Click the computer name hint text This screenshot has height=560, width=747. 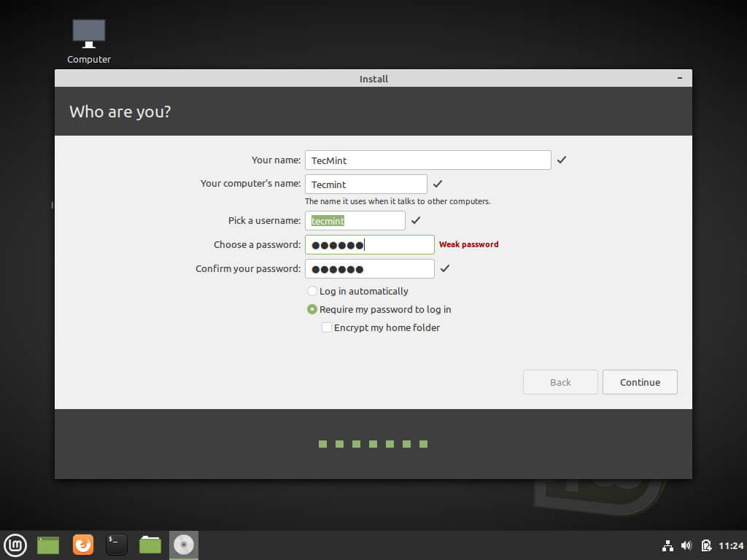click(x=398, y=201)
